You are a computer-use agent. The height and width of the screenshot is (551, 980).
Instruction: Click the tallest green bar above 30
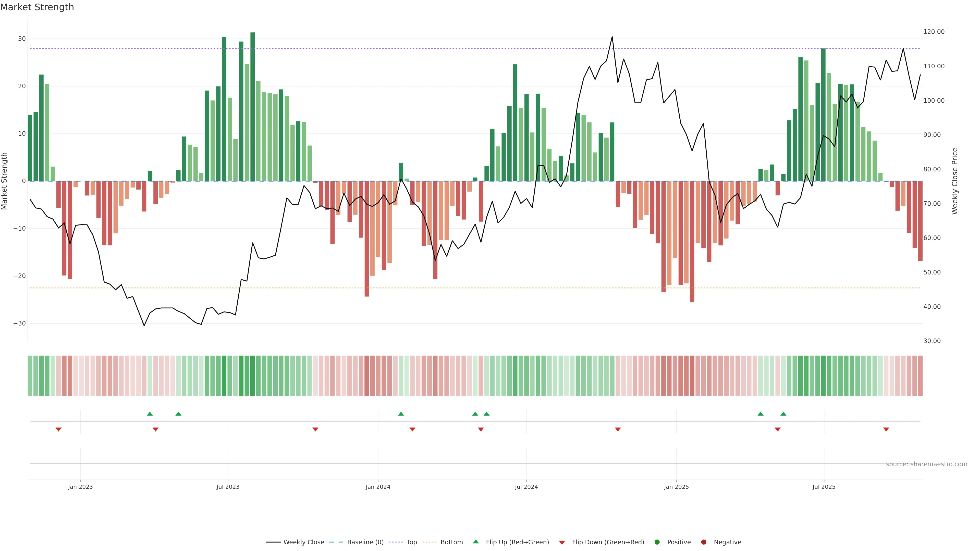[253, 106]
